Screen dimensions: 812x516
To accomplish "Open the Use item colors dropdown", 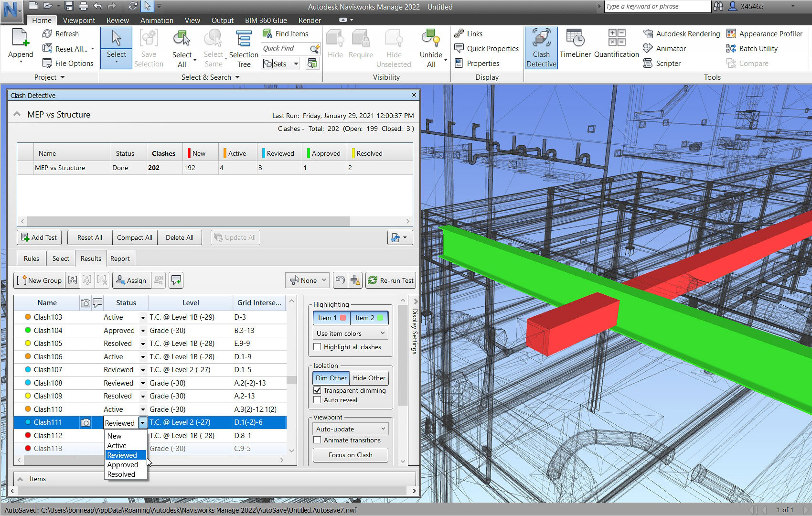I will [351, 333].
